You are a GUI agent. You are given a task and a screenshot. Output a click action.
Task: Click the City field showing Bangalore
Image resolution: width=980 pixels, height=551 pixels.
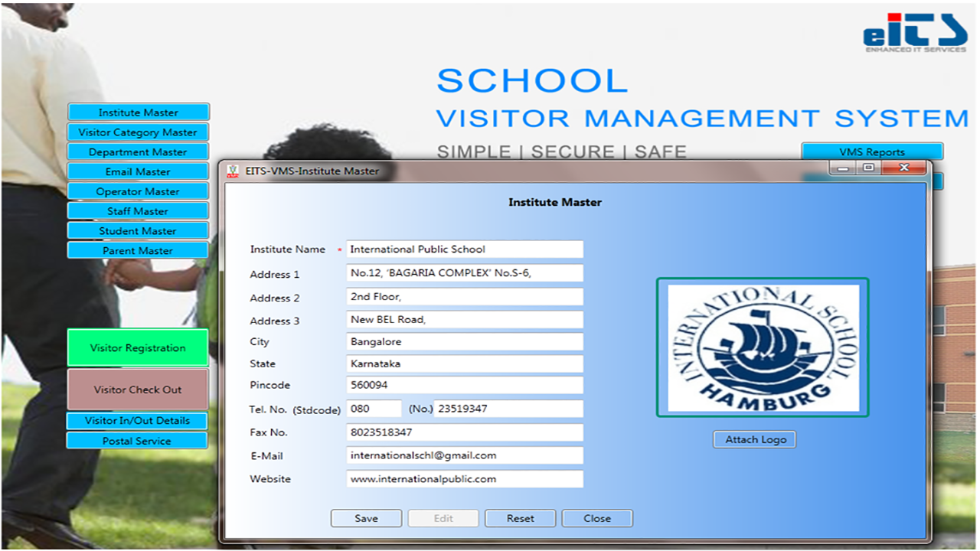[465, 342]
